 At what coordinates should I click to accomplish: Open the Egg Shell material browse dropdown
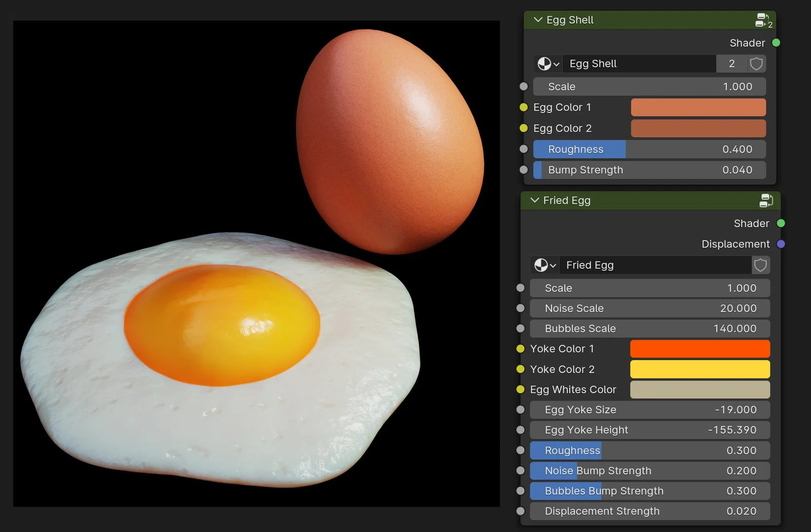tap(547, 63)
